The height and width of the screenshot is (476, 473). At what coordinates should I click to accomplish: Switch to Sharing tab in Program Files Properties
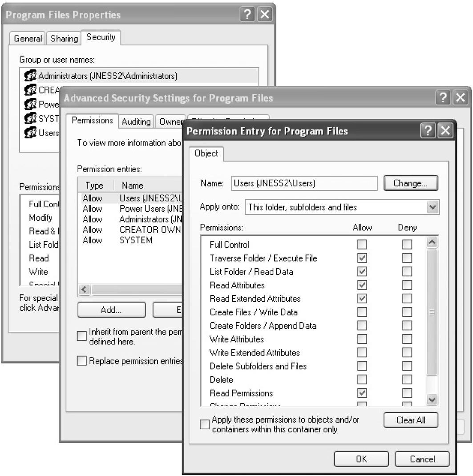[64, 39]
